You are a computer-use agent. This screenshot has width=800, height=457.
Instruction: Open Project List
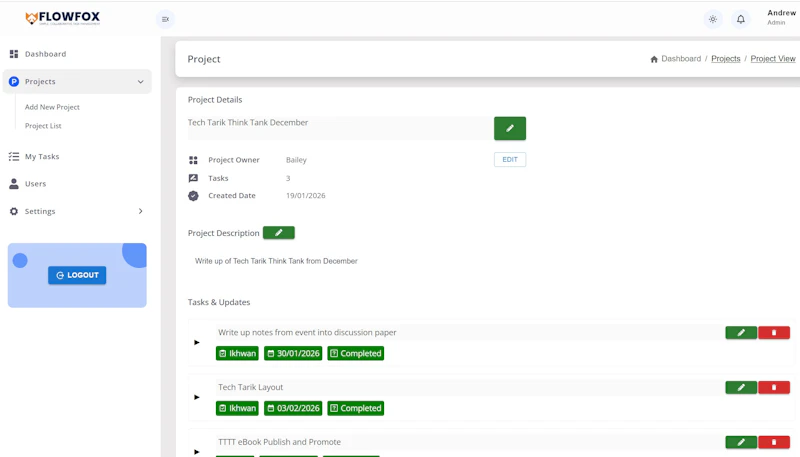43,126
